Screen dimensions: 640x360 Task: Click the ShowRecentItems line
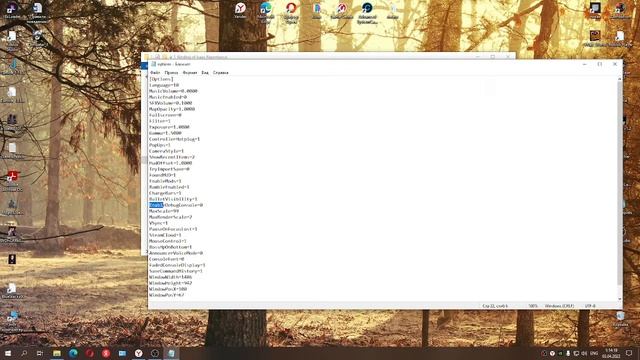click(172, 157)
